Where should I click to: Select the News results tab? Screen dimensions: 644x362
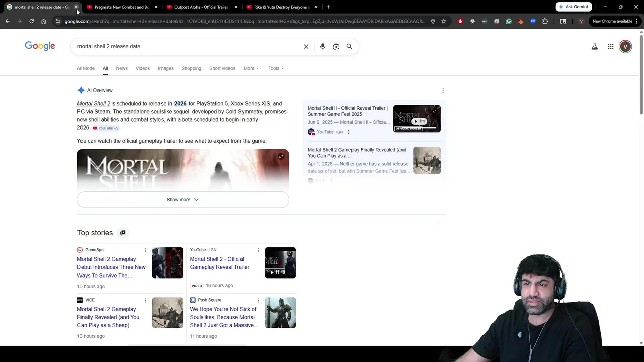tap(122, 68)
